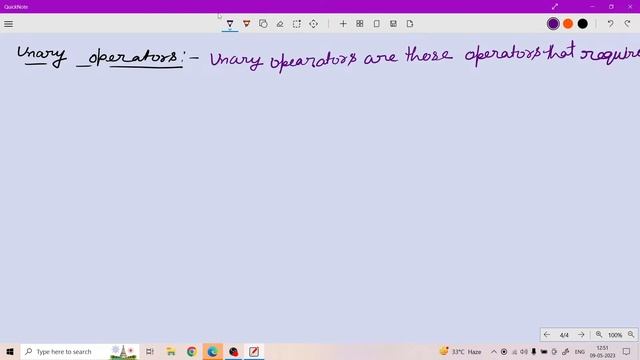Open the volume control
The width and height of the screenshot is (640, 360).
[x=524, y=351]
